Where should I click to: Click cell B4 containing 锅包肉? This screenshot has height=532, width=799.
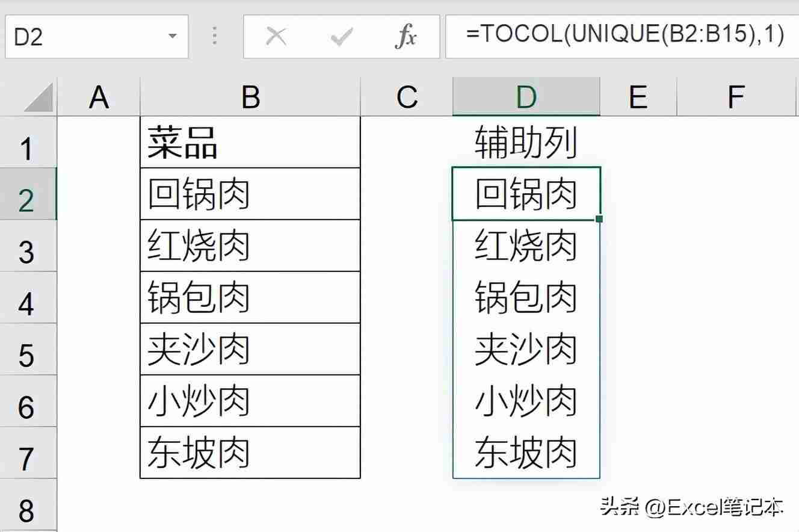250,297
